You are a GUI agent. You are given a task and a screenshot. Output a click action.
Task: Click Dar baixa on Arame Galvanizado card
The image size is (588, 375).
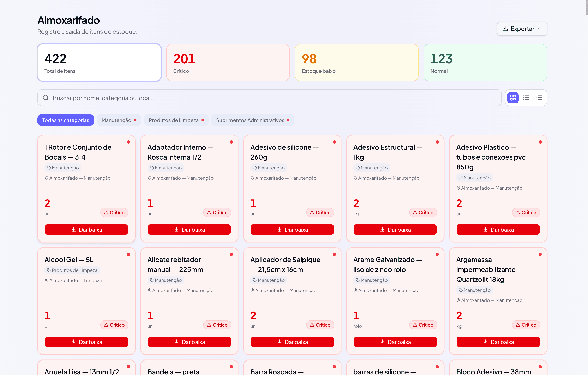point(395,342)
